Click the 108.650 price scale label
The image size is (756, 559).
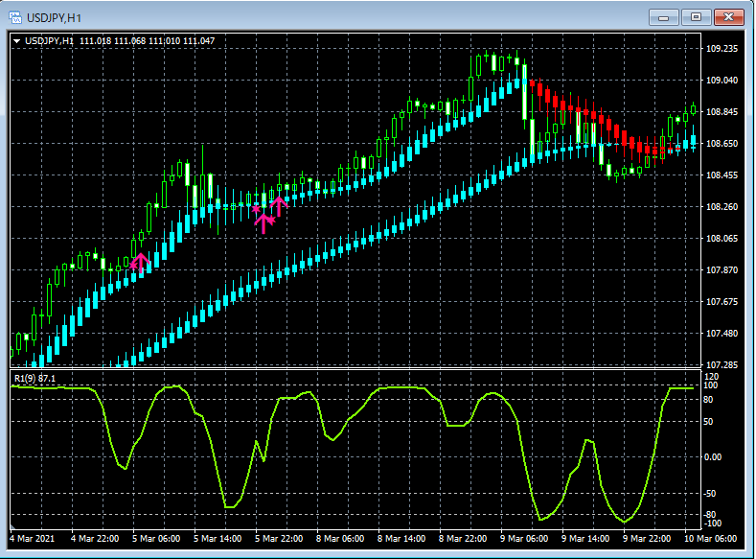point(722,144)
